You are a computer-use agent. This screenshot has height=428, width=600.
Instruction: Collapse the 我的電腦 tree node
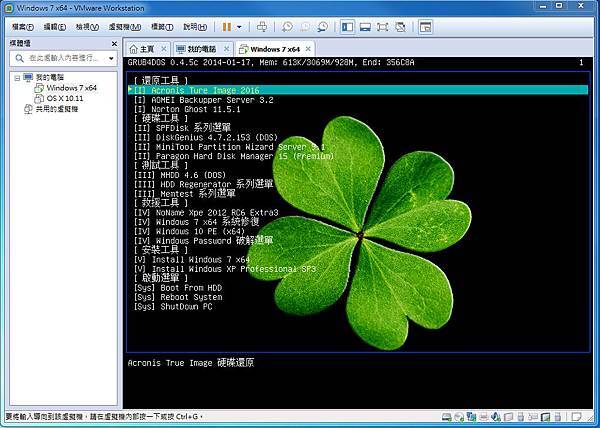17,78
